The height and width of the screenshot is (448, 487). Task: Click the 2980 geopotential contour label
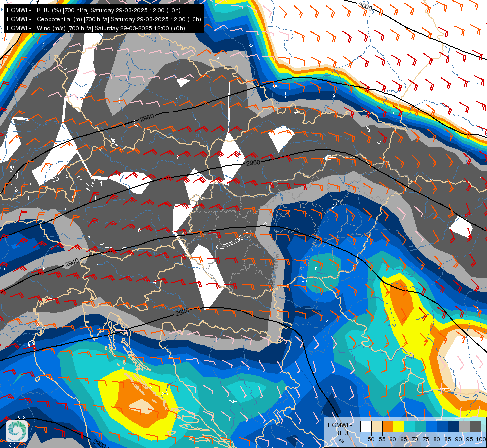point(147,118)
